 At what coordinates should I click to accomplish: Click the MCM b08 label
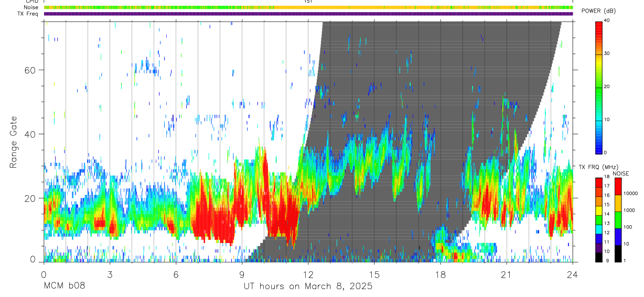(x=64, y=287)
